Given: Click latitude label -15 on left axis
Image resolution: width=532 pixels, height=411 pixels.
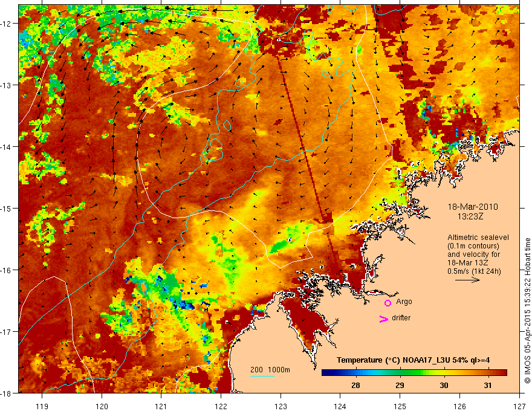Looking at the screenshot, I should coord(6,208).
